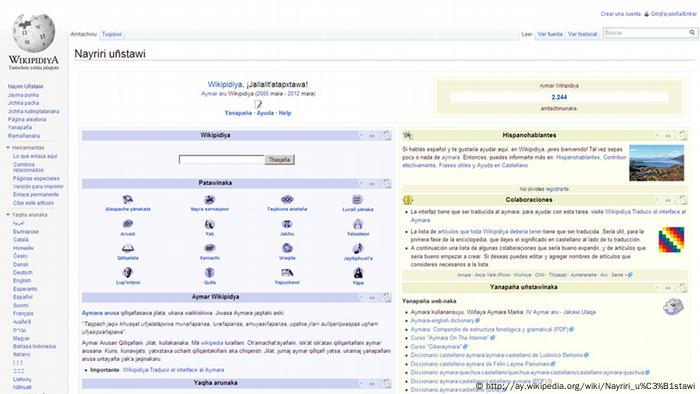The image size is (700, 394).
Task: Open Páginas especiales in sidebar
Action: click(x=36, y=178)
